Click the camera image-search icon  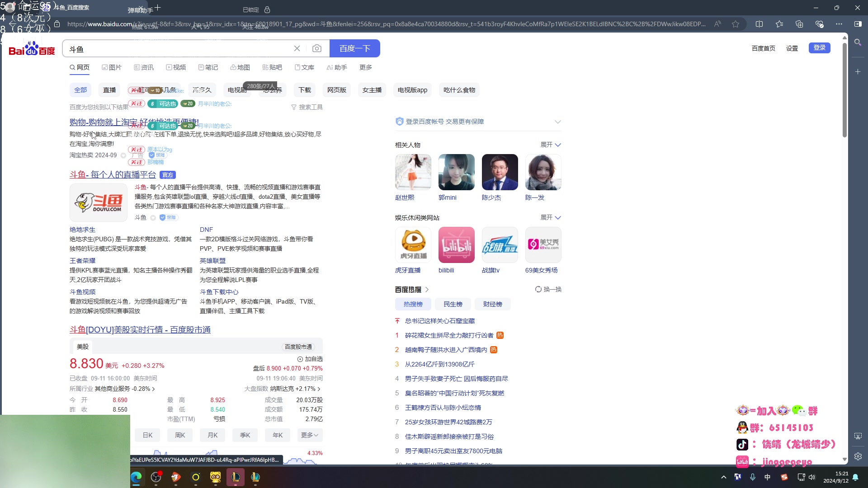[317, 48]
